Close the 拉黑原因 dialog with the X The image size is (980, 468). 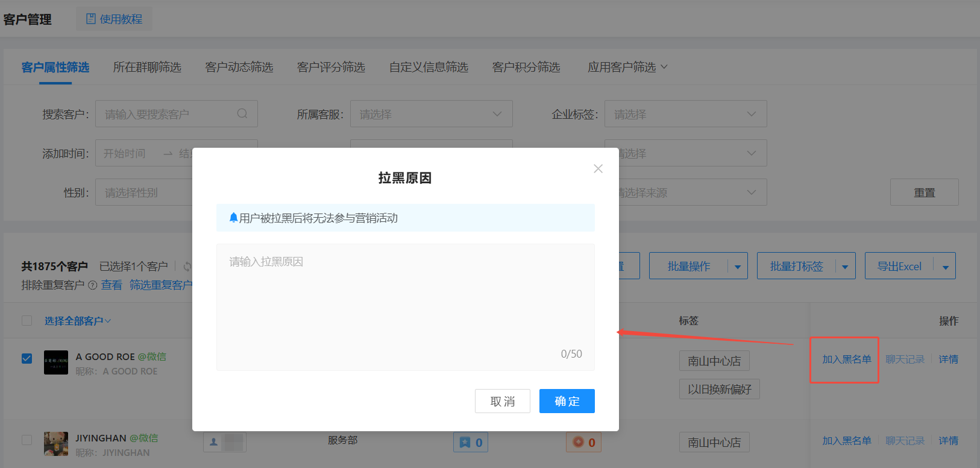[x=598, y=169]
